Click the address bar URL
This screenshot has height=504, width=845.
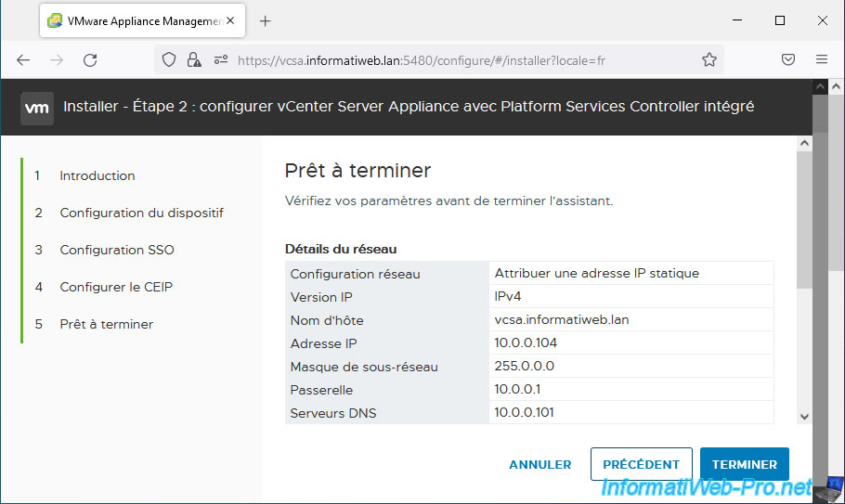click(x=422, y=60)
